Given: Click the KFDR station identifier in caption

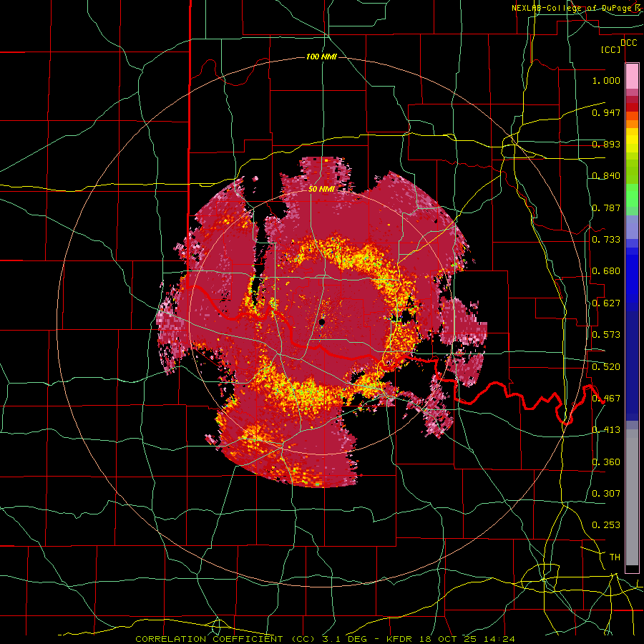Looking at the screenshot, I should [x=400, y=639].
